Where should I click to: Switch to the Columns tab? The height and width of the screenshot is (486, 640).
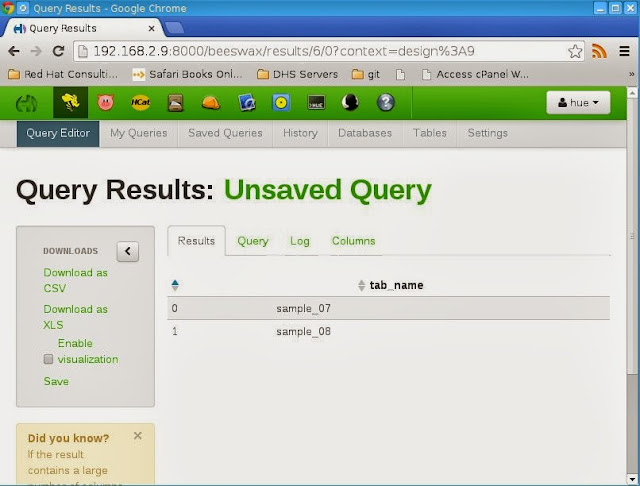[353, 241]
